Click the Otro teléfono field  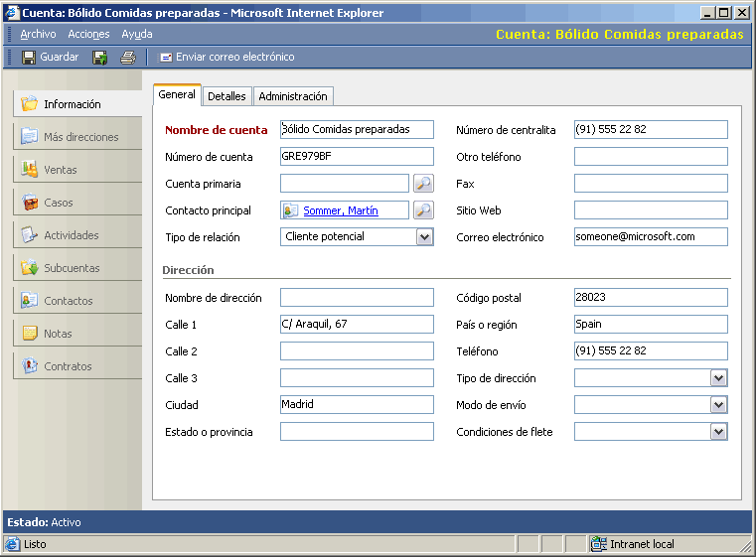point(651,157)
